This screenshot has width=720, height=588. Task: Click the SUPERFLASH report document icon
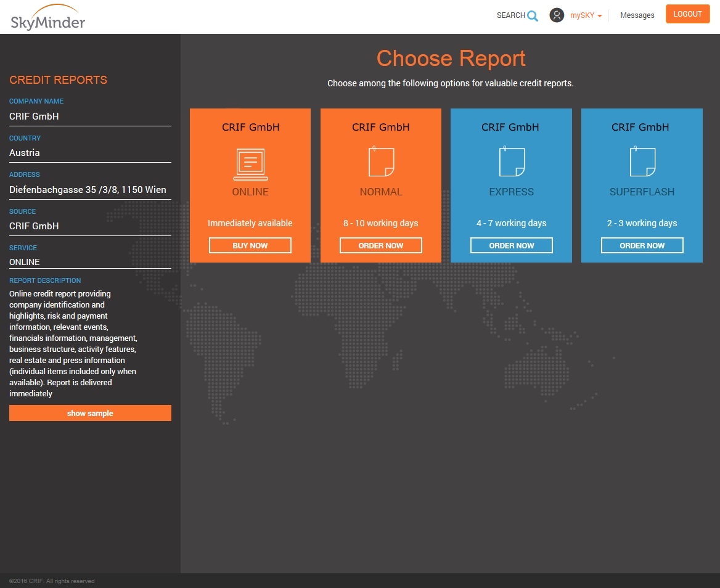pyautogui.click(x=642, y=161)
